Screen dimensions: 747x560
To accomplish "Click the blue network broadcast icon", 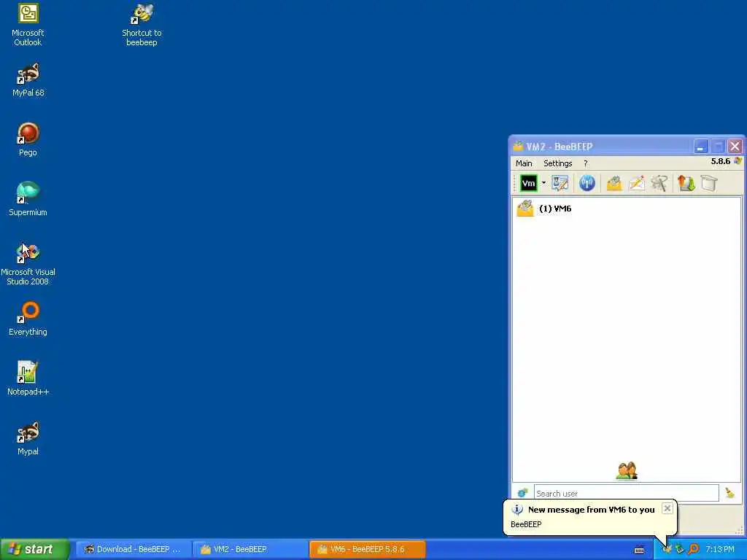I will (587, 183).
